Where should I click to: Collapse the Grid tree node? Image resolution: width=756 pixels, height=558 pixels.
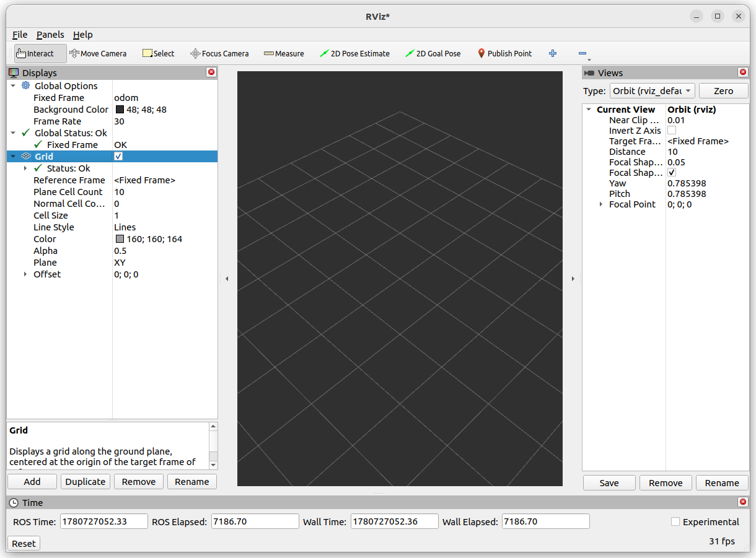tap(13, 156)
